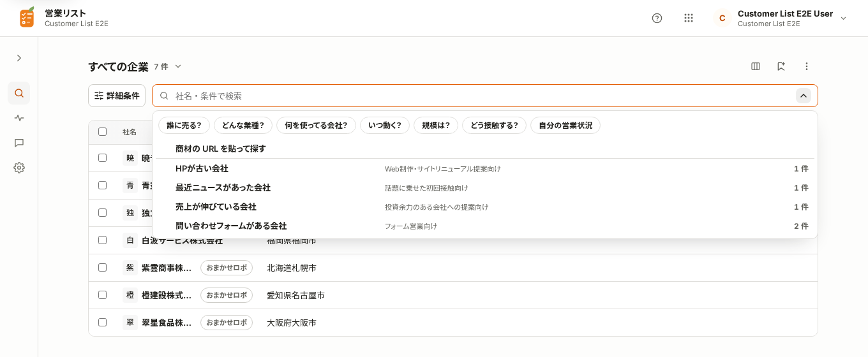Screen dimensions: 868x357
Task: Select the search icon in the sidebar
Action: pos(19,93)
